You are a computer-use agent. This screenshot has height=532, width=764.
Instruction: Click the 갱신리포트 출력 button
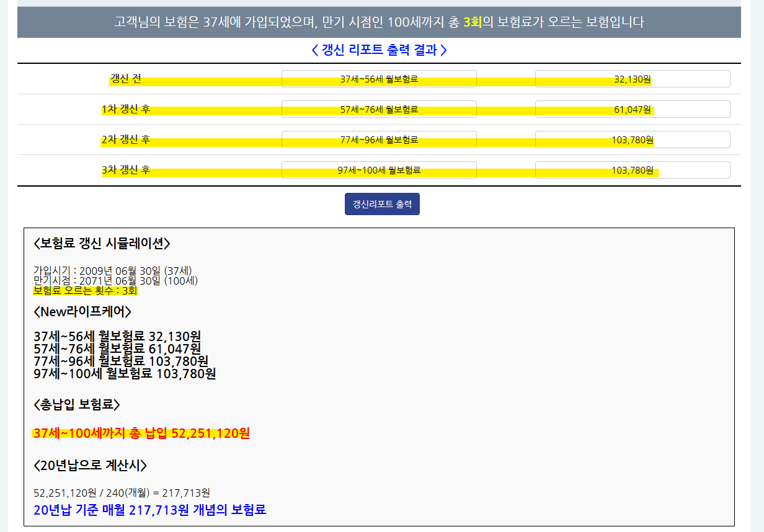[382, 204]
